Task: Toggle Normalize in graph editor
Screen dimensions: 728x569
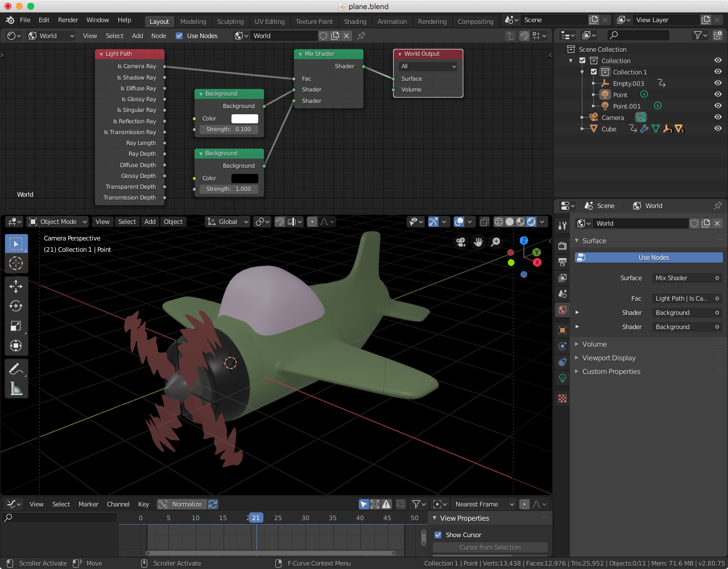Action: coord(181,504)
